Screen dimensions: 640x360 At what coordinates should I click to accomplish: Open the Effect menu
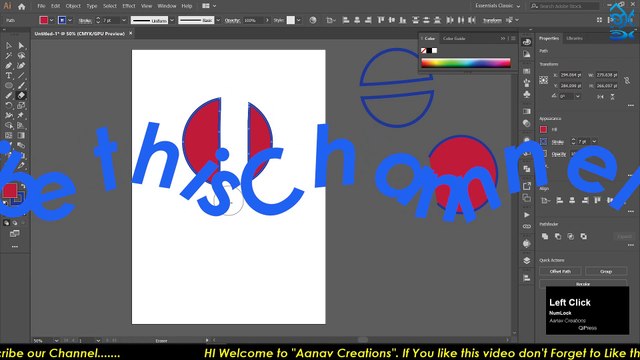129,6
